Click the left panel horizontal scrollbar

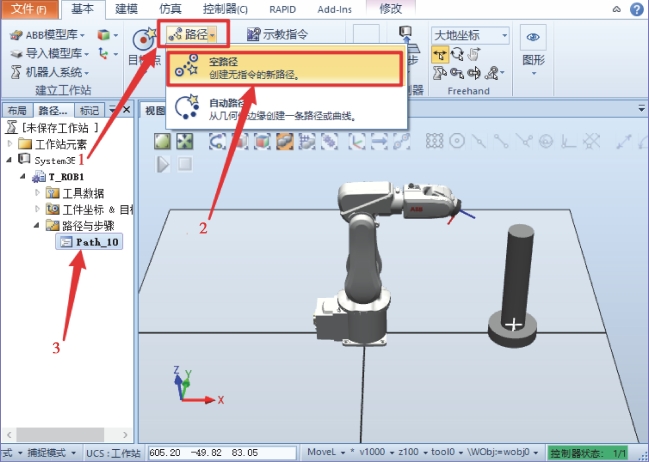(x=60, y=435)
